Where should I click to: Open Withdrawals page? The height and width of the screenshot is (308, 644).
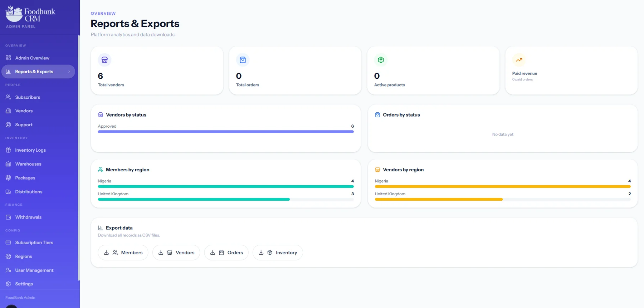tap(38, 217)
